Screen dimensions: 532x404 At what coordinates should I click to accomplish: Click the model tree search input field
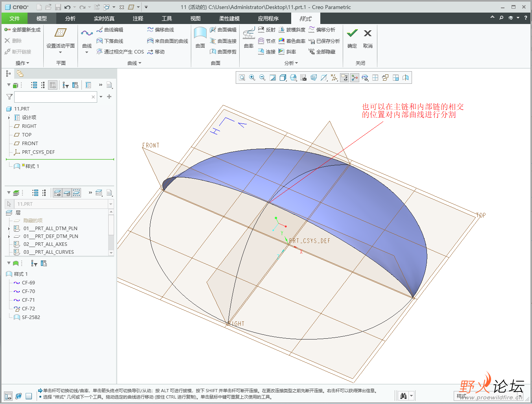[x=55, y=97]
